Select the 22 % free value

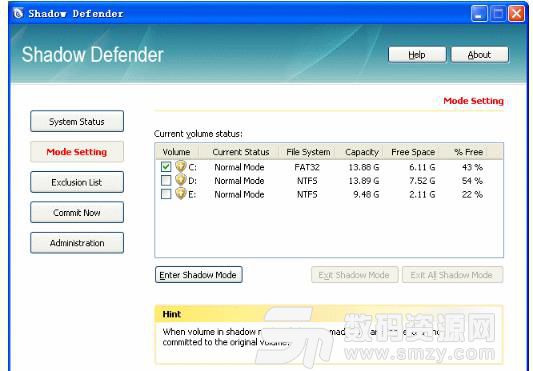click(x=472, y=195)
